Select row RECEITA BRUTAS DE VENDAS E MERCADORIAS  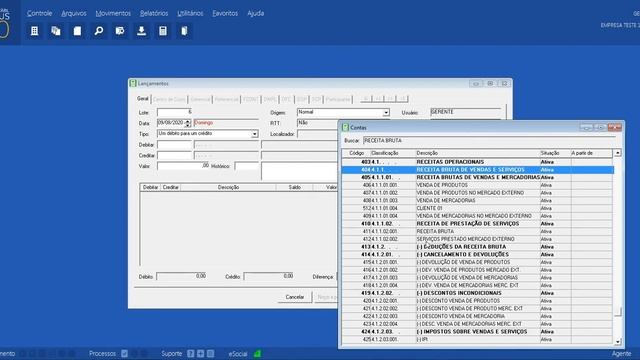[x=478, y=178]
